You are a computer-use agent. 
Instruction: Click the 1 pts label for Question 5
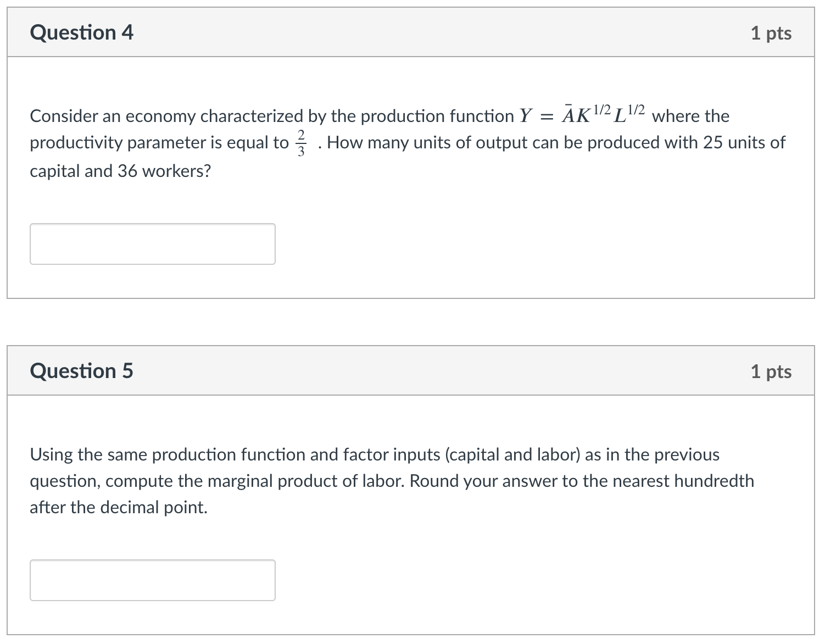(x=772, y=370)
